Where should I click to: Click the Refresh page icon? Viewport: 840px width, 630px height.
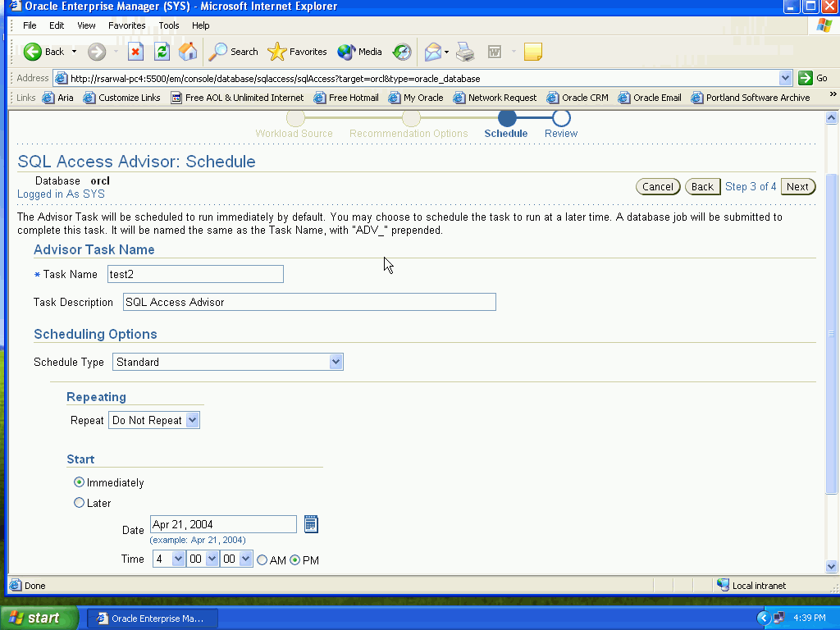[x=162, y=52]
